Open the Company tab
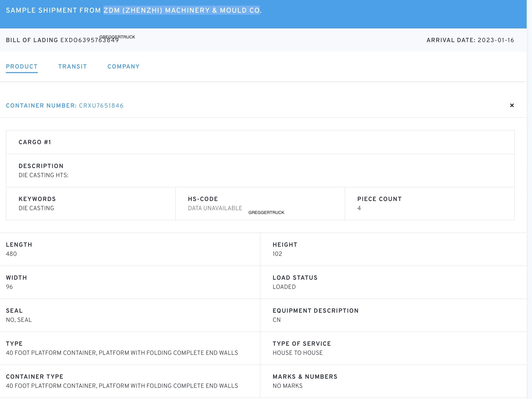This screenshot has height=399, width=532. point(123,66)
